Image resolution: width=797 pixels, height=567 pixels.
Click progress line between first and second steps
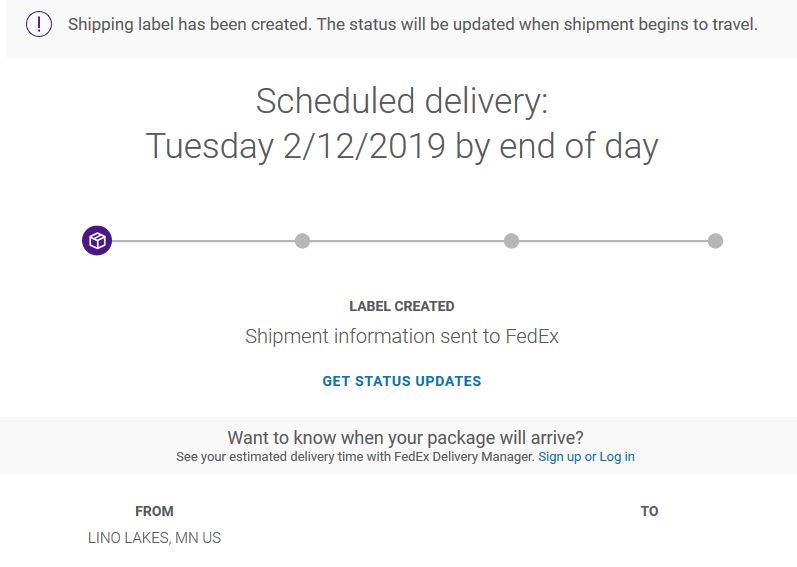pos(200,241)
